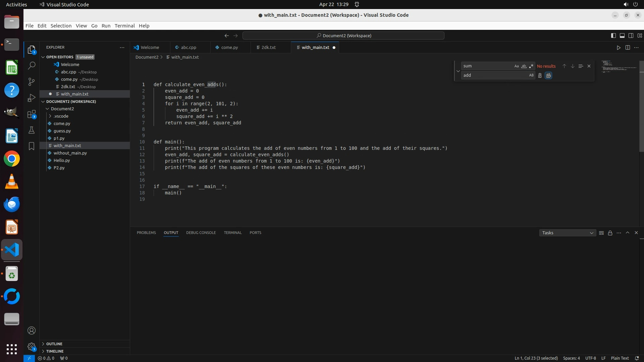Open the Source Control view

click(x=32, y=82)
